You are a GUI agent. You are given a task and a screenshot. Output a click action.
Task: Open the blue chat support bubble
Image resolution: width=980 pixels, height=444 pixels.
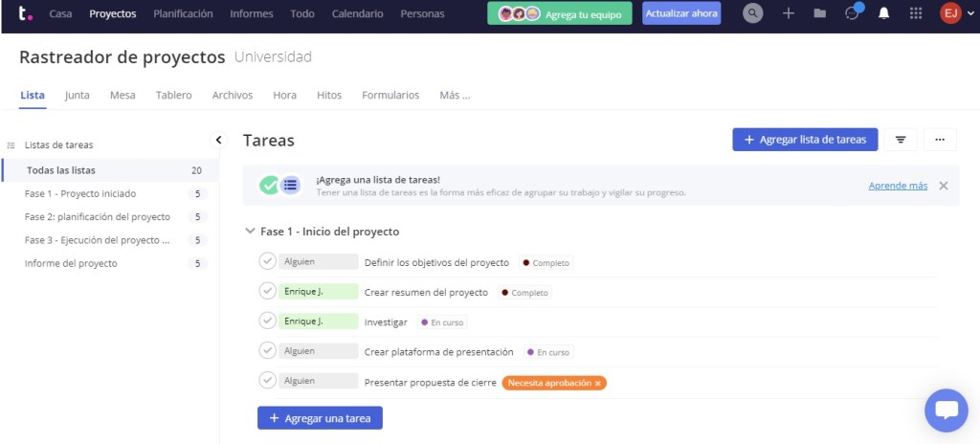tap(946, 411)
